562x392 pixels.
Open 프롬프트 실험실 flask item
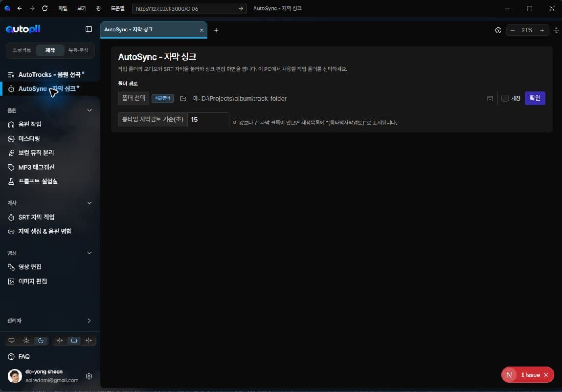[x=50, y=181]
